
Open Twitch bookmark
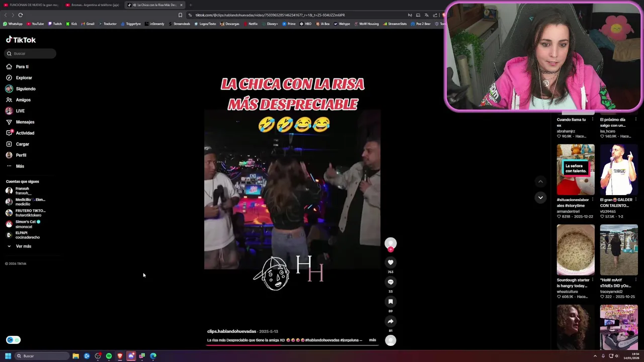point(55,24)
